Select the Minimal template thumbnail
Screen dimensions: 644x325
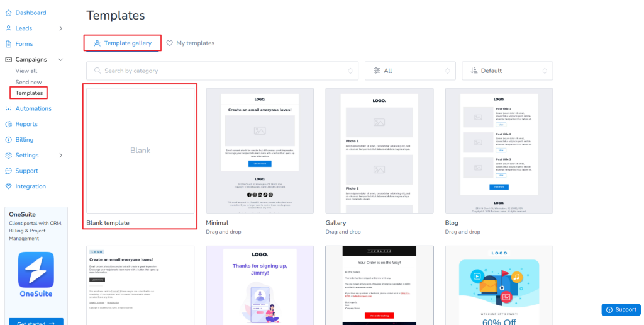pos(260,151)
